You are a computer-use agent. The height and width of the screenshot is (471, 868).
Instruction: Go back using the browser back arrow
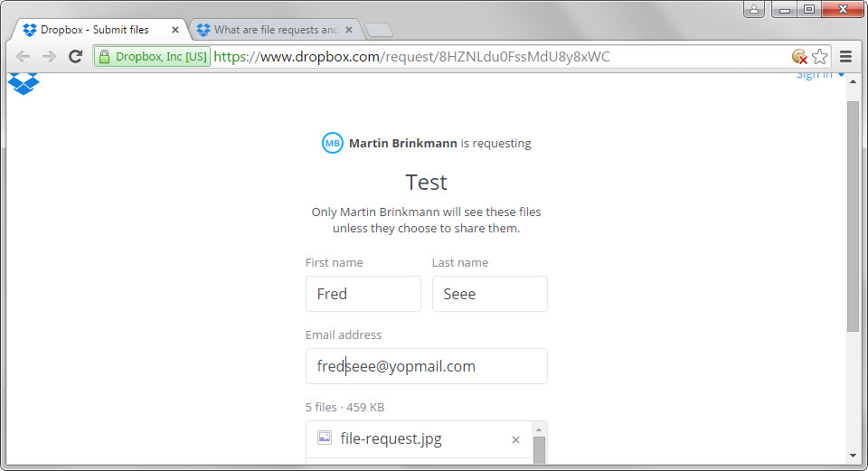(x=23, y=56)
